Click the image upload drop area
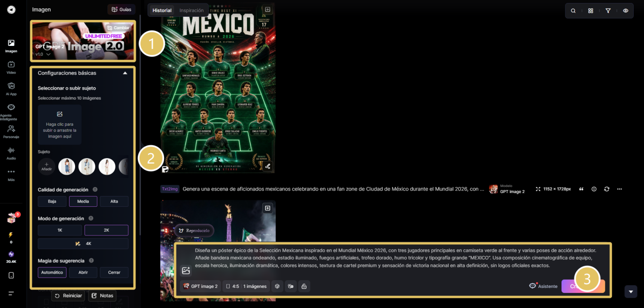644x308 pixels. tap(60, 124)
